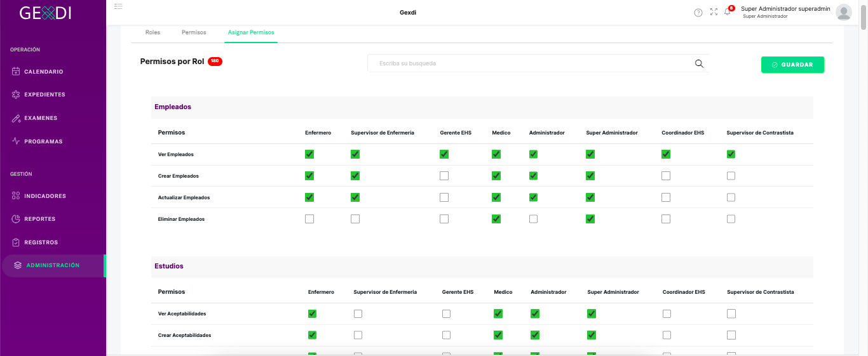
Task: Select the Asignar Permisos tab
Action: [251, 32]
